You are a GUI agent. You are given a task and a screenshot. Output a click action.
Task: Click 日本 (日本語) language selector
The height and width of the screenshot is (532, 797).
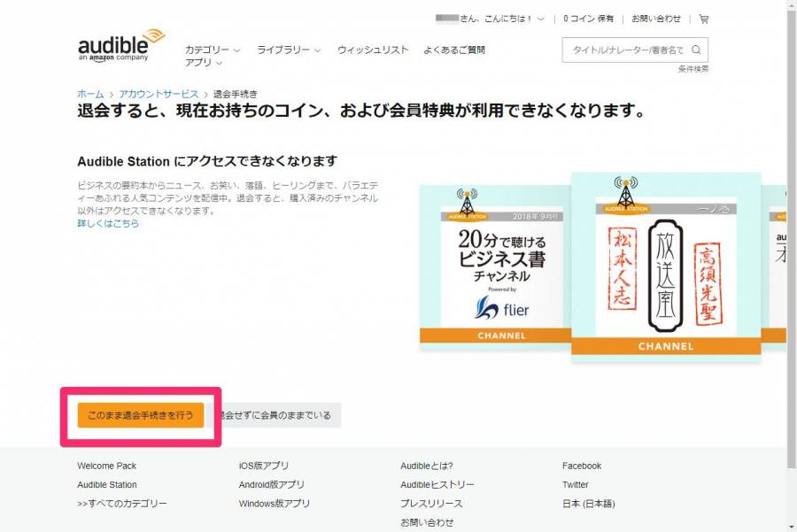(x=588, y=504)
